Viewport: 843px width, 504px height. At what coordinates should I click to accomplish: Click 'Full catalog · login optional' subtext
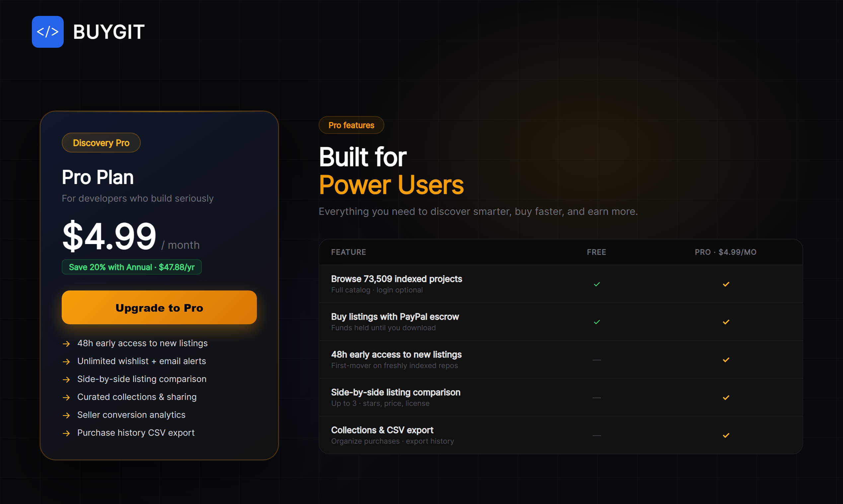pos(377,290)
